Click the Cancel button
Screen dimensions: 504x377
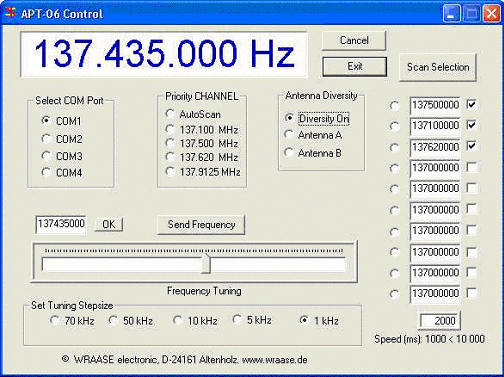pos(354,41)
